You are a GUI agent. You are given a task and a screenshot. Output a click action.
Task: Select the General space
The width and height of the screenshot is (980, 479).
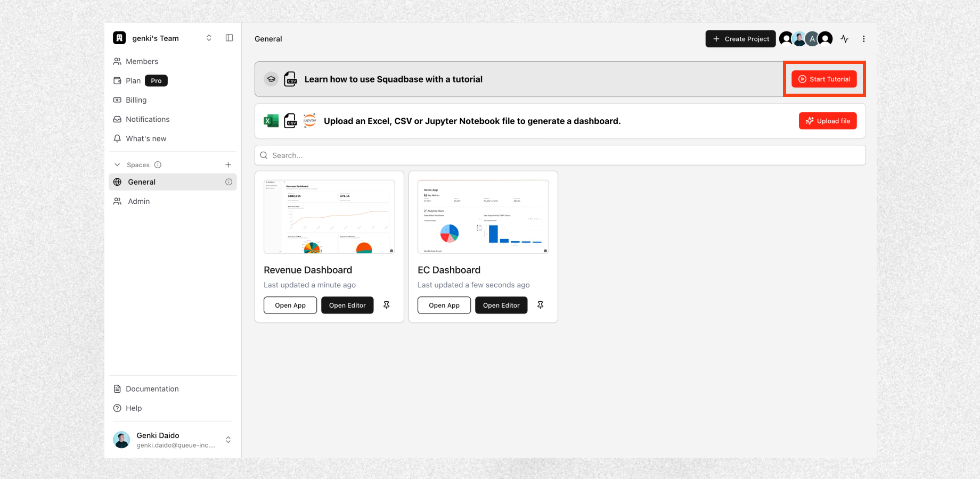click(x=173, y=182)
